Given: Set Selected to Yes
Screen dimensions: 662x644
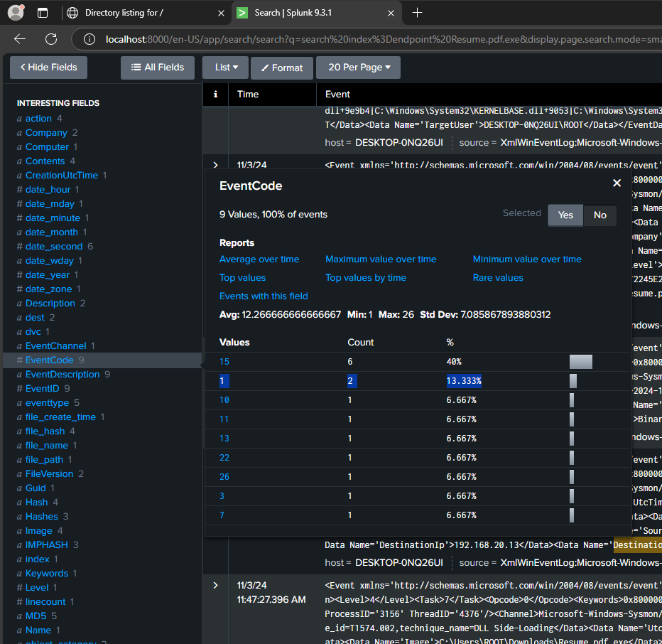Looking at the screenshot, I should (x=565, y=215).
